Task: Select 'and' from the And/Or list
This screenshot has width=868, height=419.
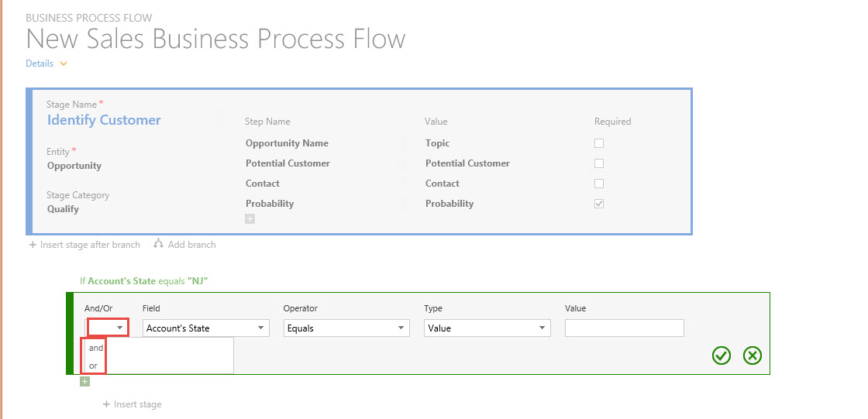Action: pyautogui.click(x=96, y=349)
